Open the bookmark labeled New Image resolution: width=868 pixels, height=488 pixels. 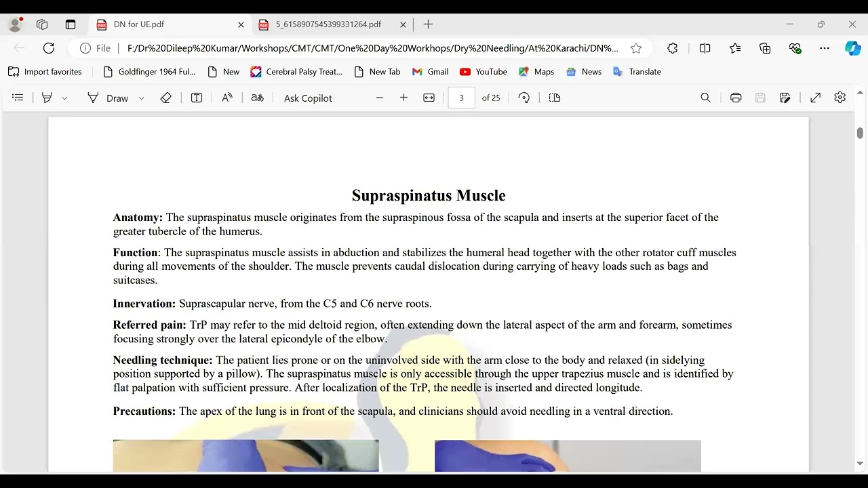coord(224,72)
